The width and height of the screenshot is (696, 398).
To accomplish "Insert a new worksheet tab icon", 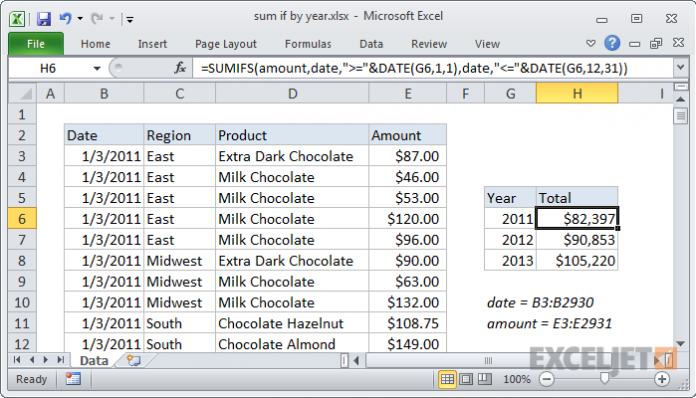I will coord(133,360).
